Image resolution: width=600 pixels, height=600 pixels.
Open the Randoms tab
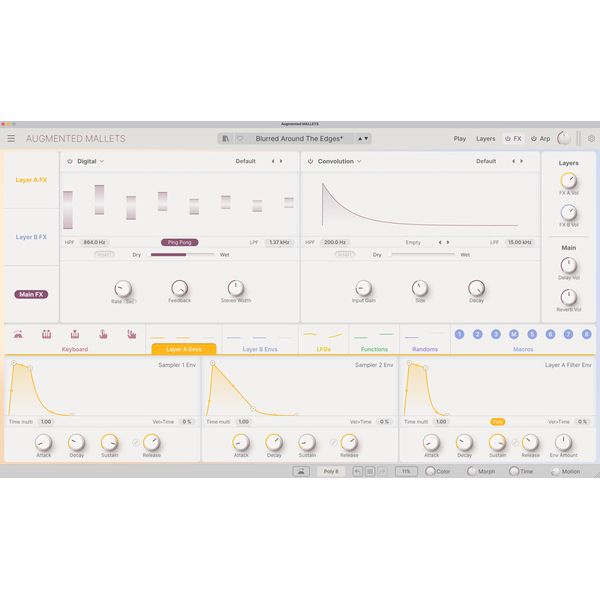[425, 349]
